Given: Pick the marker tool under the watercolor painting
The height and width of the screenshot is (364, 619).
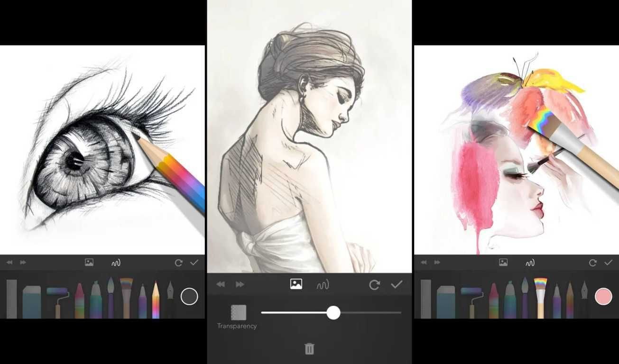Looking at the screenshot, I should [x=510, y=300].
